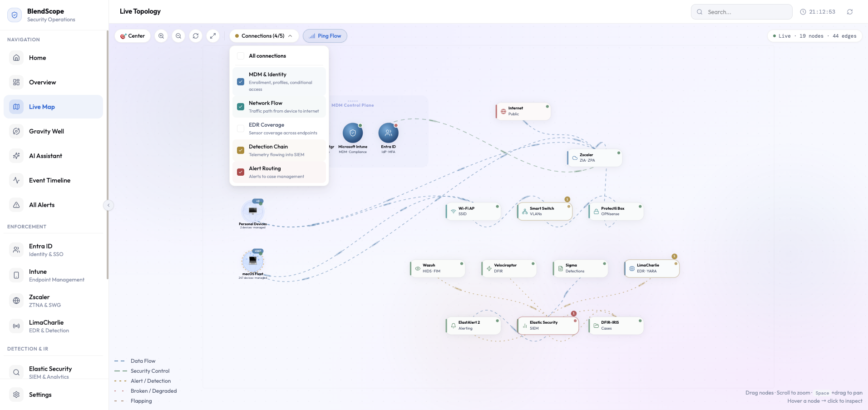Select the macOS Fleet node
868x410 pixels.
[253, 261]
